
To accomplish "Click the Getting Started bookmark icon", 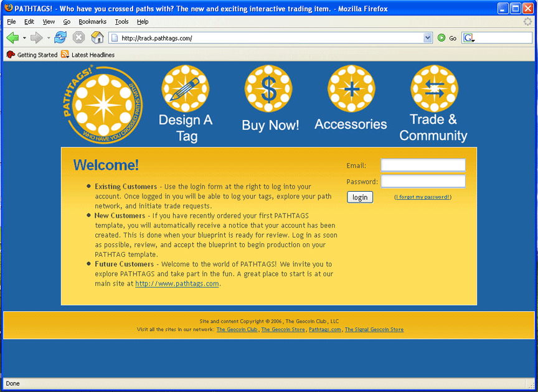I will [x=11, y=55].
